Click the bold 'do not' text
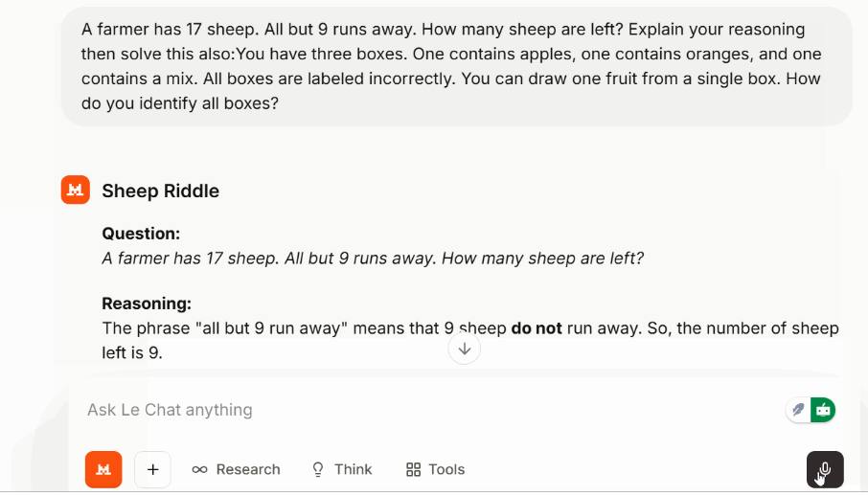 (x=537, y=328)
